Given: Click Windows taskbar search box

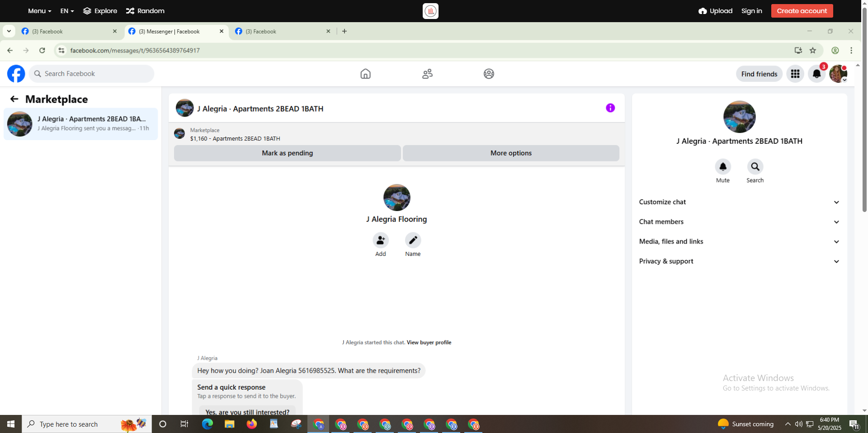Looking at the screenshot, I should pos(87,424).
